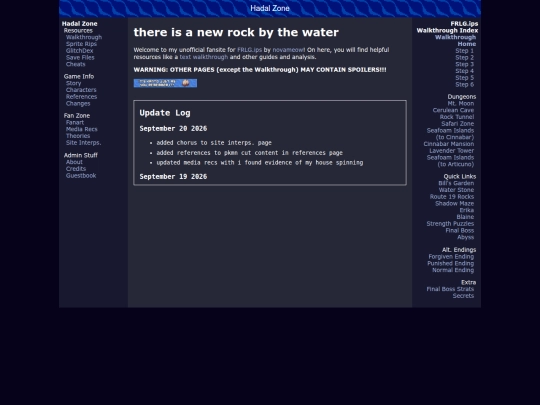Image resolution: width=540 pixels, height=405 pixels.
Task: Open the Mt. Moon dungeon guide
Action: tap(461, 104)
